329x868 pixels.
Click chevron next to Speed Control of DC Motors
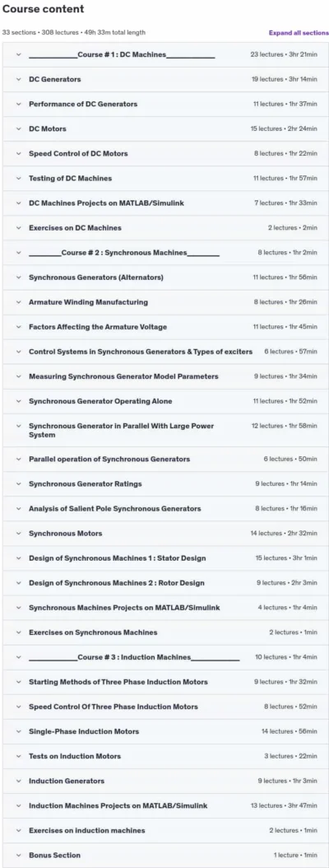tap(18, 153)
